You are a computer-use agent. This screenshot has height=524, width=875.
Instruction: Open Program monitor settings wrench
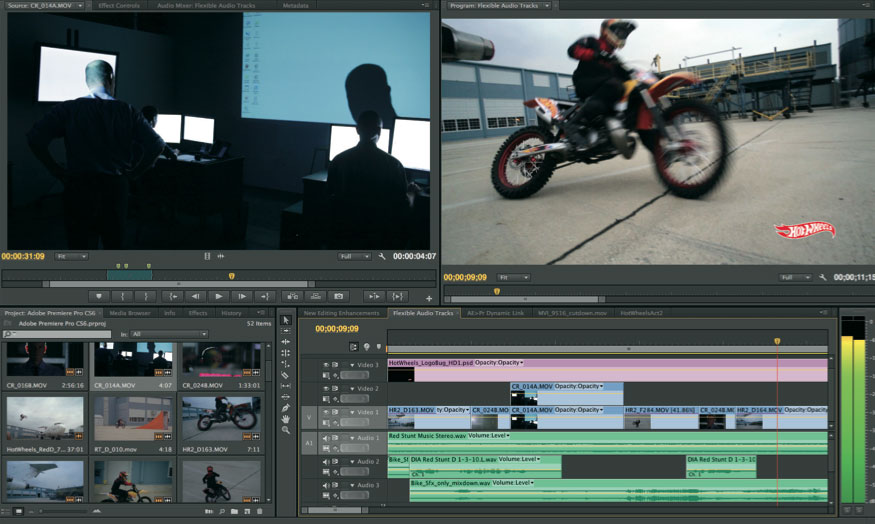click(x=821, y=277)
